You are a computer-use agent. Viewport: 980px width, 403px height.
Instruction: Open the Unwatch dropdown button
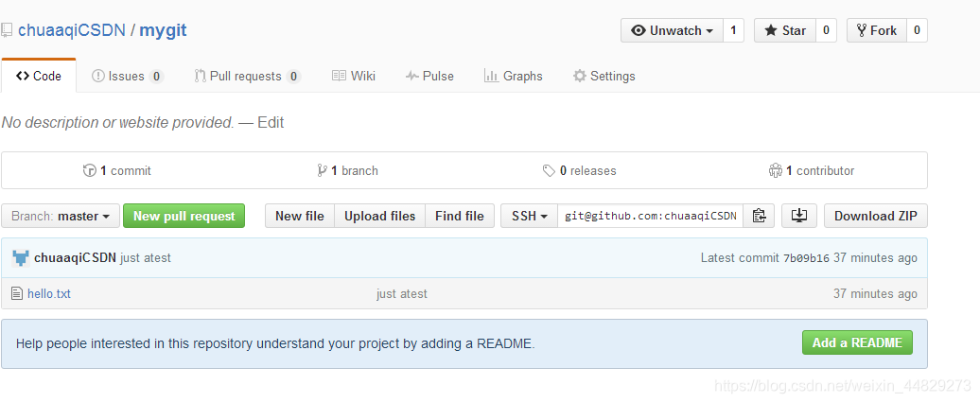pos(672,30)
